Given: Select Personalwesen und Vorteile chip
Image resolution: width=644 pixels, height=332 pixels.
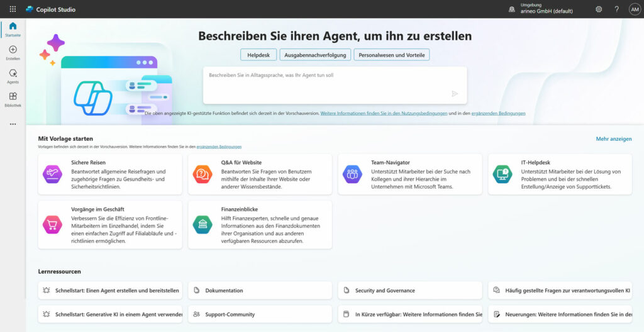Looking at the screenshot, I should pyautogui.click(x=392, y=55).
